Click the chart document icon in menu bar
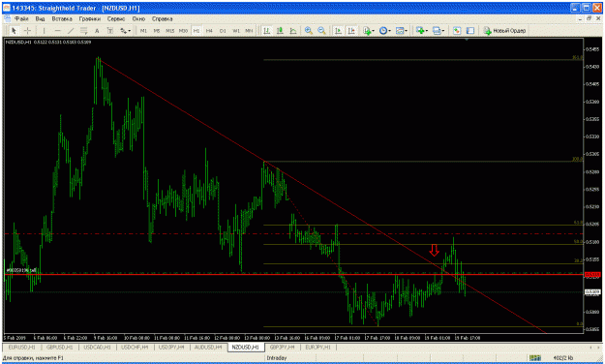The height and width of the screenshot is (364, 605). [7, 19]
